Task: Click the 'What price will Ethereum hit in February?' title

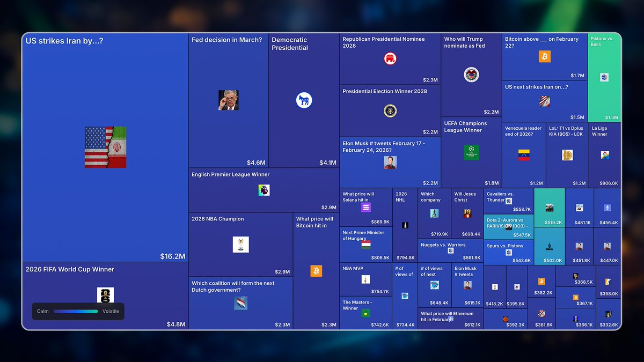Action: (x=447, y=316)
